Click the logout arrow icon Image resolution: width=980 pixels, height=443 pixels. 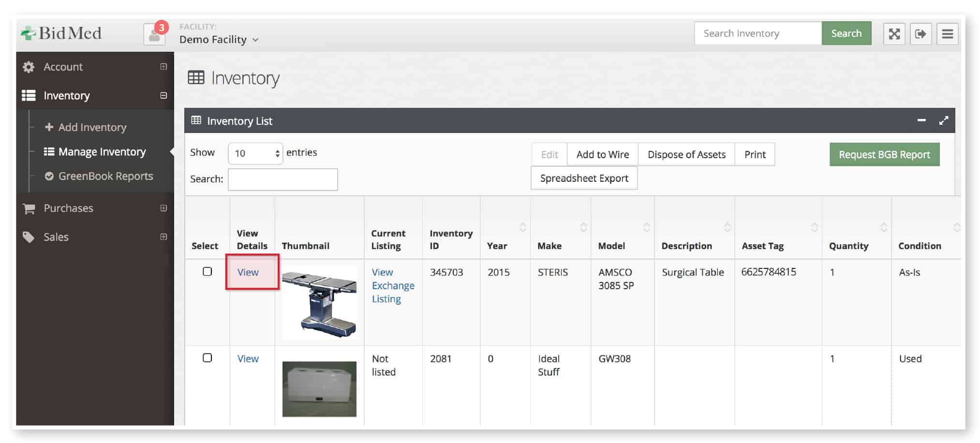pos(921,34)
